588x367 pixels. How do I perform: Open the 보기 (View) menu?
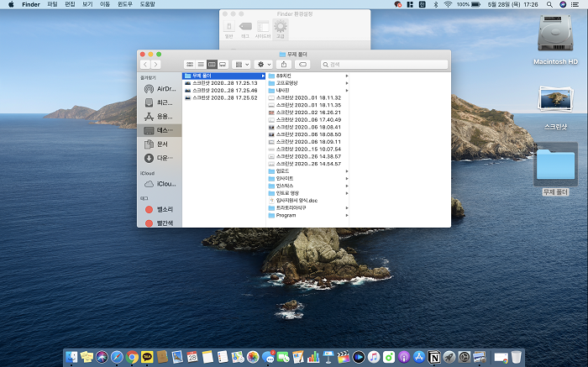point(87,4)
